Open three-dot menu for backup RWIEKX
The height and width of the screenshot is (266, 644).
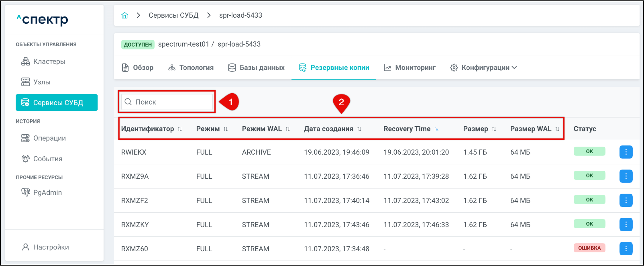[x=626, y=152]
